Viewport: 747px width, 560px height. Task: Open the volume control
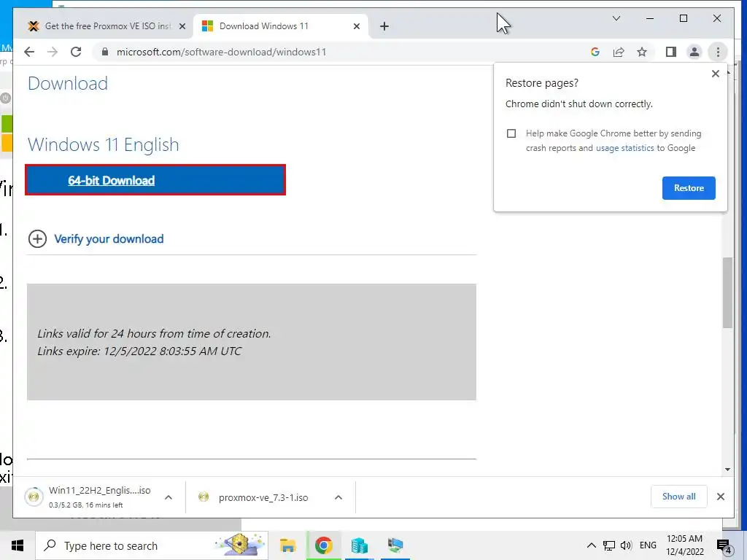click(x=626, y=545)
